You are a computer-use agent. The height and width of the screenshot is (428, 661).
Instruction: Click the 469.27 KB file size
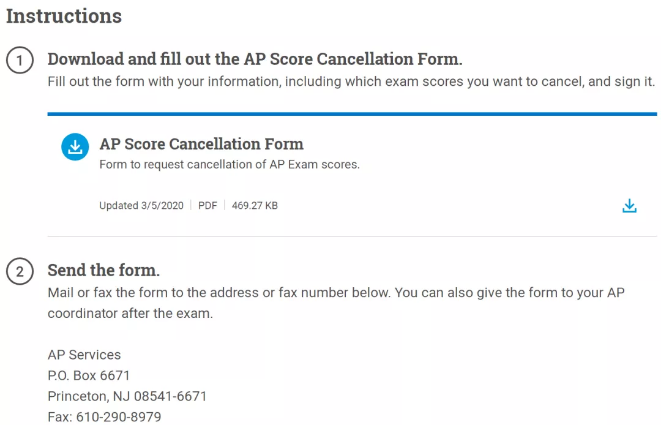[x=254, y=206]
